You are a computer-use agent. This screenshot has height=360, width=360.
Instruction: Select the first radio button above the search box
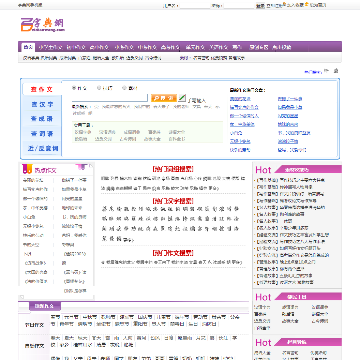(74, 88)
